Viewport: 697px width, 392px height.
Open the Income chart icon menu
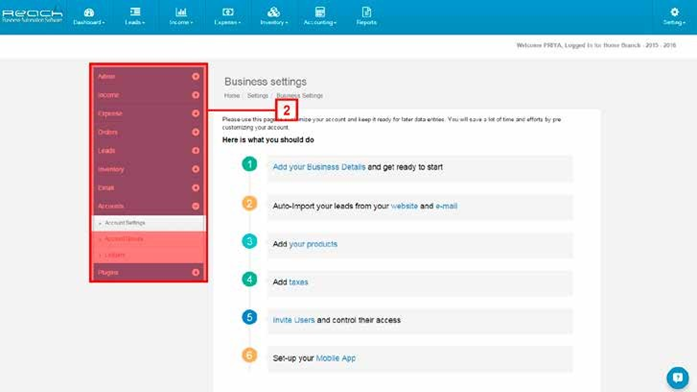(181, 12)
